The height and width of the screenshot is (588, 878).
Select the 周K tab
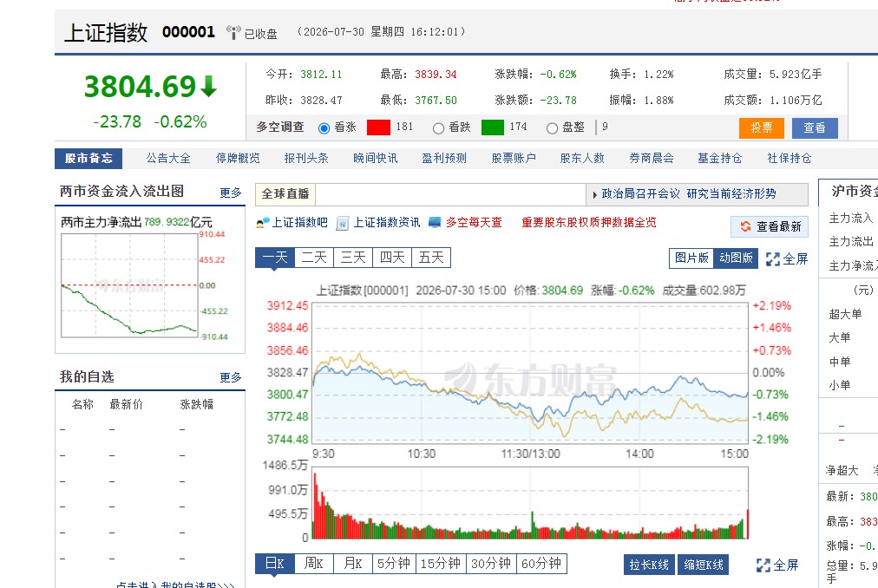pos(313,564)
